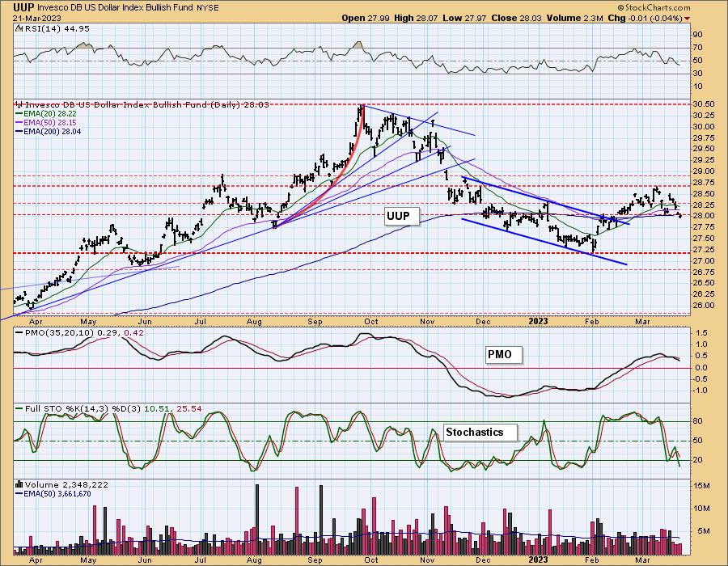Image resolution: width=728 pixels, height=566 pixels.
Task: Click the High 28.07 value
Action: click(417, 19)
